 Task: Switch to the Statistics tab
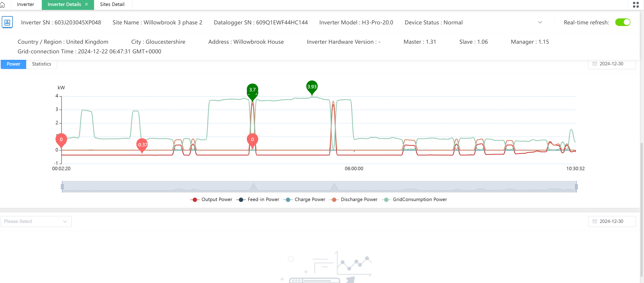(x=42, y=64)
